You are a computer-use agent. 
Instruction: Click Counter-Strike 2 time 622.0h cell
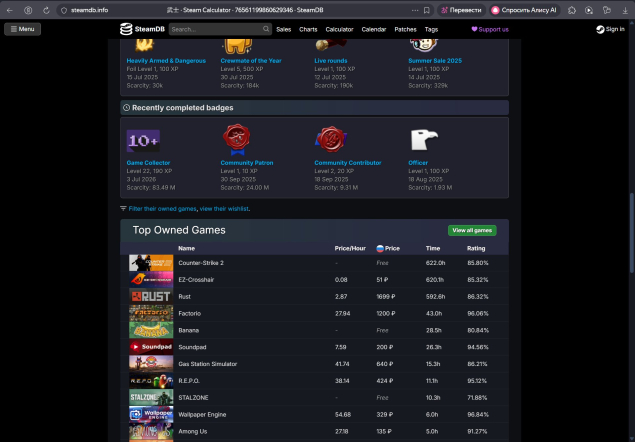click(x=435, y=263)
